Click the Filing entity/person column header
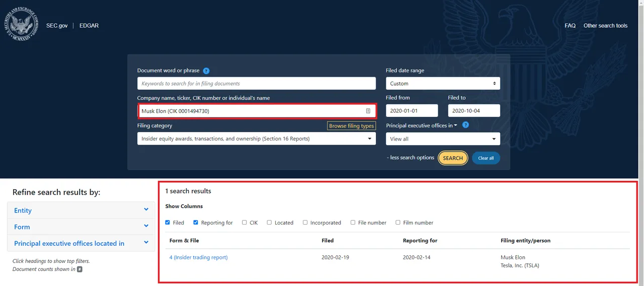 click(526, 241)
